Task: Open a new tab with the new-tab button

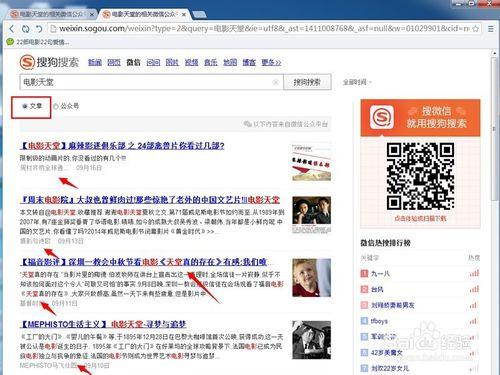Action: click(199, 14)
